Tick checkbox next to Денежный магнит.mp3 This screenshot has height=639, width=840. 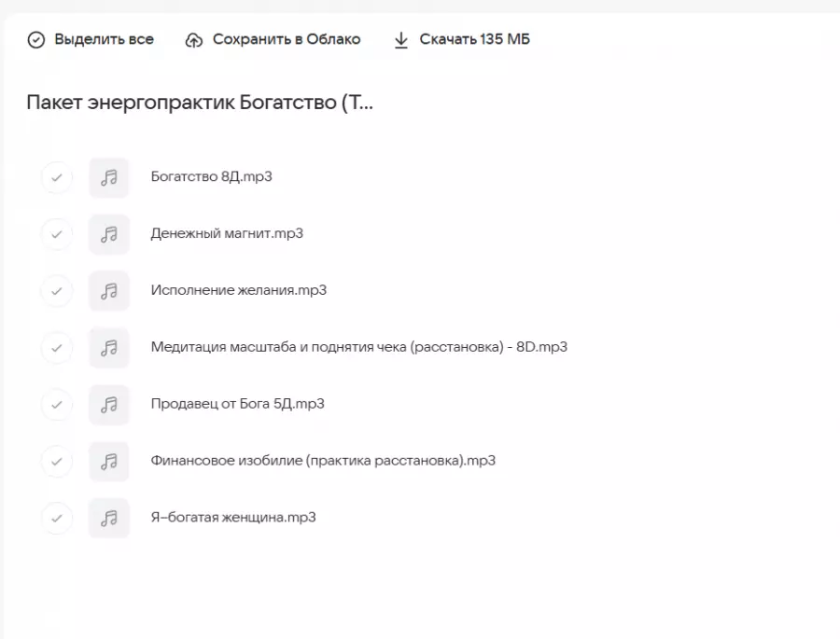point(57,234)
